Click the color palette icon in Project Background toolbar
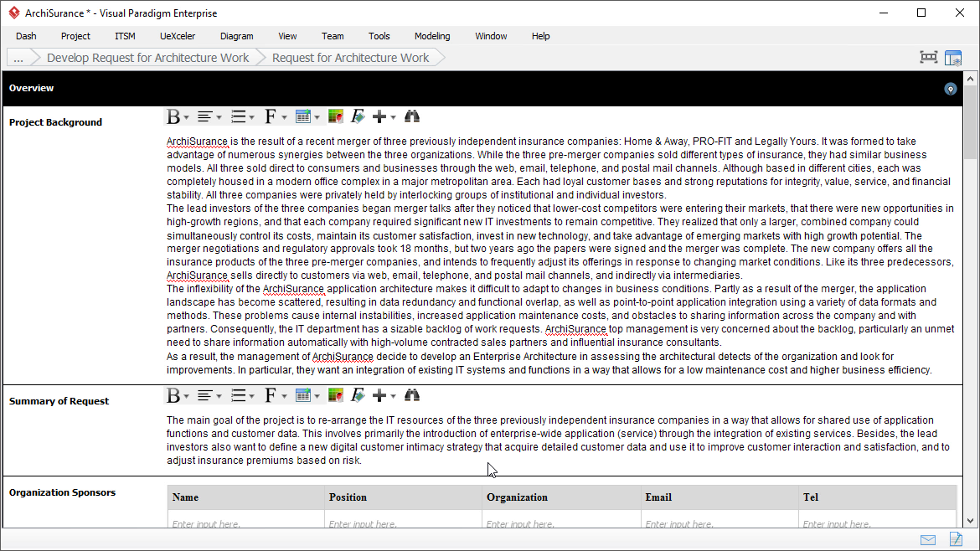 336,117
